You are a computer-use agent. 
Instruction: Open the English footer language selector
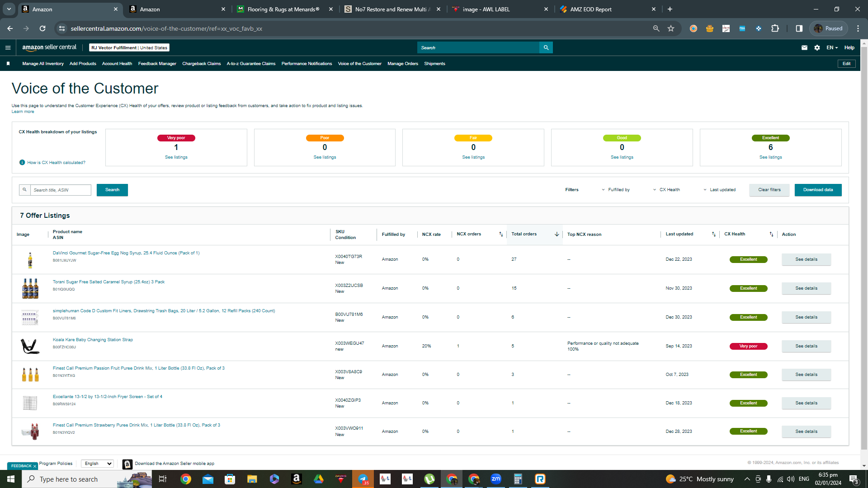pyautogui.click(x=97, y=464)
